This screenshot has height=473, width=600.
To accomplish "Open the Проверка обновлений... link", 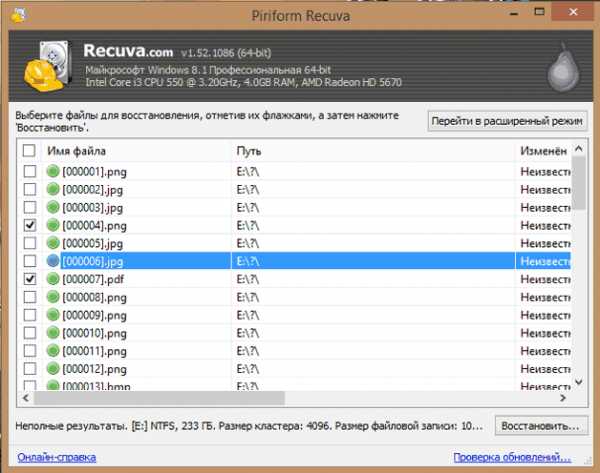I will (512, 457).
